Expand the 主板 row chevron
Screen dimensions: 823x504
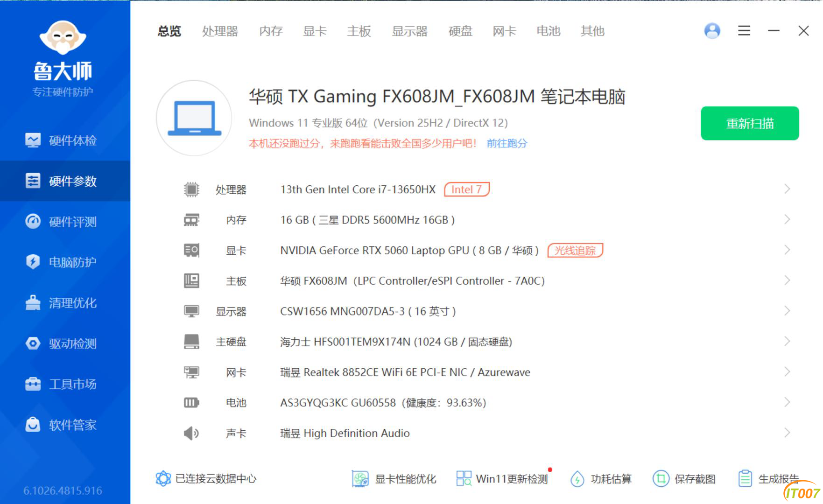[787, 280]
